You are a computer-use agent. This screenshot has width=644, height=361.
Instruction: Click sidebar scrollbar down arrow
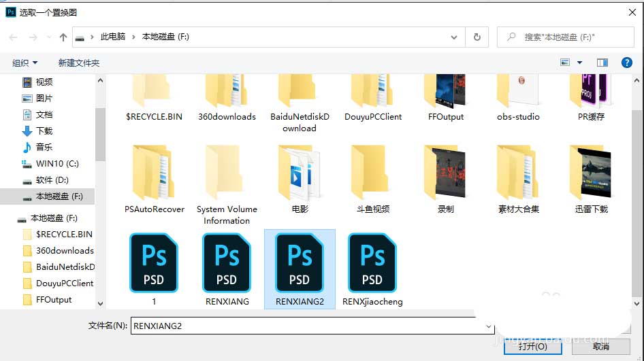(101, 304)
